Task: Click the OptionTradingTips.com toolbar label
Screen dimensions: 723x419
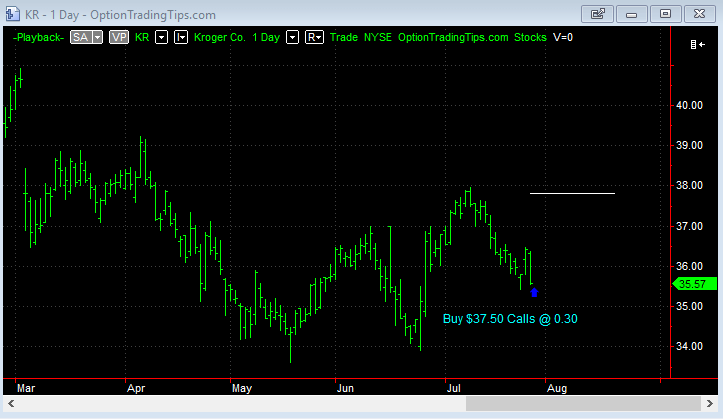Action: pos(453,37)
